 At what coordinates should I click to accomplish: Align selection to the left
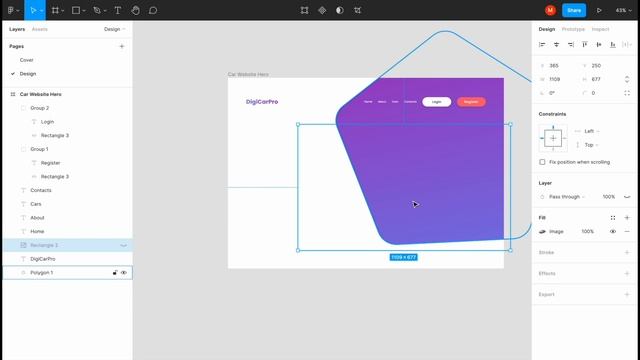pyautogui.click(x=542, y=44)
